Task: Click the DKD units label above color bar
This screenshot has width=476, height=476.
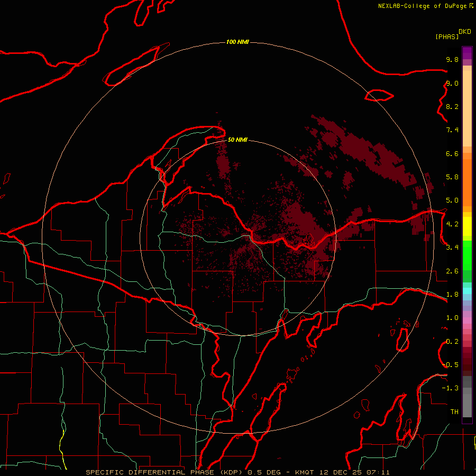Action: [465, 32]
